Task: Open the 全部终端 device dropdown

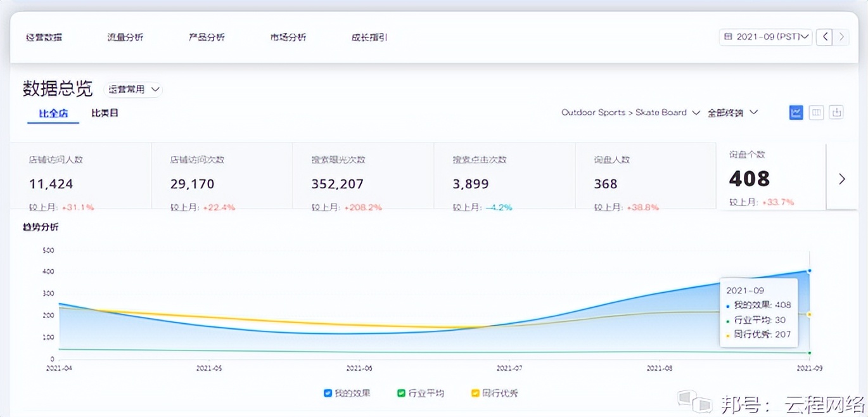Action: 732,113
